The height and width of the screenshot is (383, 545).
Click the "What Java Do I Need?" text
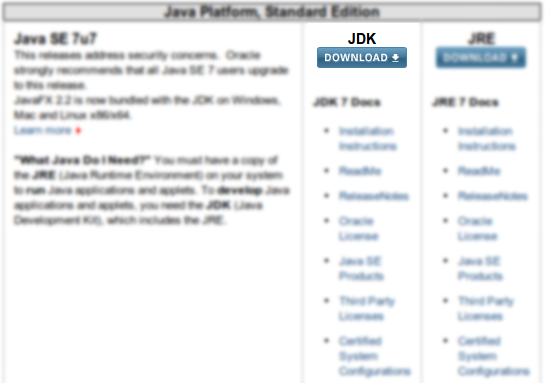[x=82, y=160]
